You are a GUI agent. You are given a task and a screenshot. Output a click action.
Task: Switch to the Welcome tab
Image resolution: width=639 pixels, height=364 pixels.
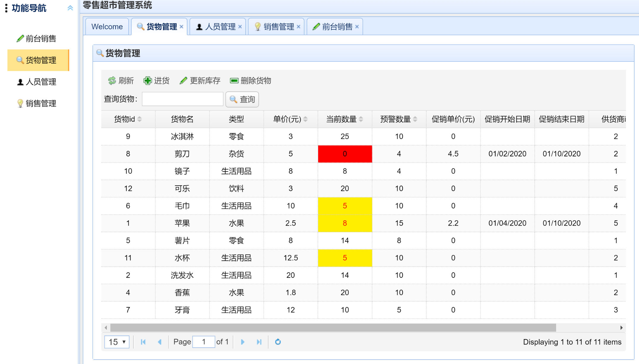coord(107,27)
